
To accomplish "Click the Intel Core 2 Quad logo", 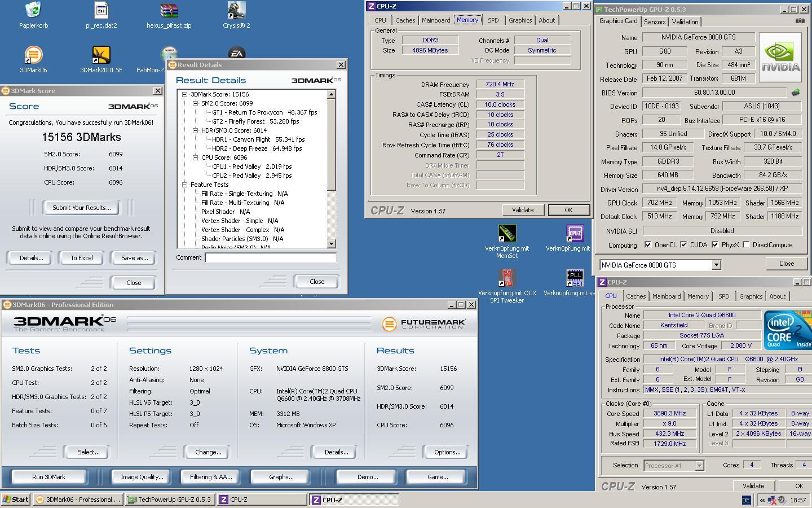I will click(788, 330).
